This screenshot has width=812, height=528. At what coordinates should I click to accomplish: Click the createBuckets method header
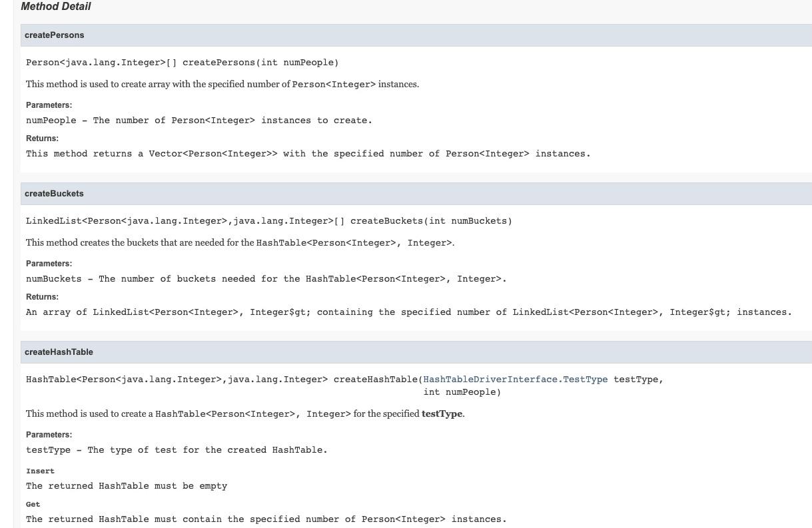(x=54, y=193)
